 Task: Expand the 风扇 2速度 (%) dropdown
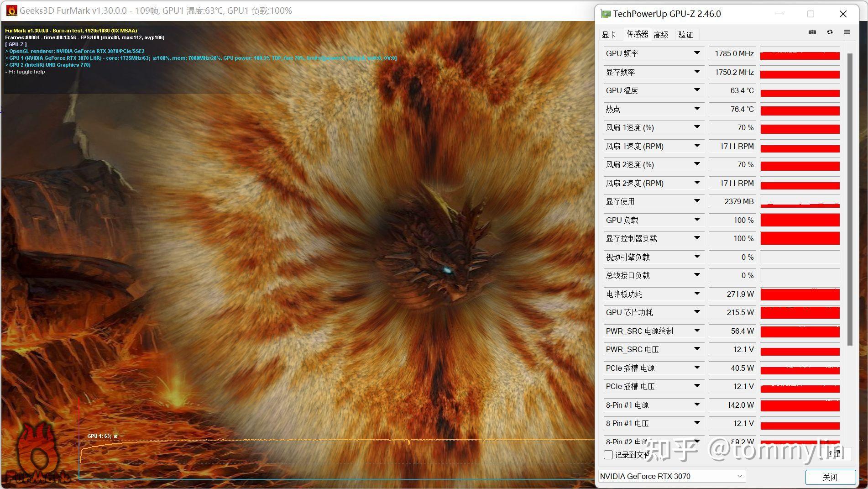[x=697, y=164]
